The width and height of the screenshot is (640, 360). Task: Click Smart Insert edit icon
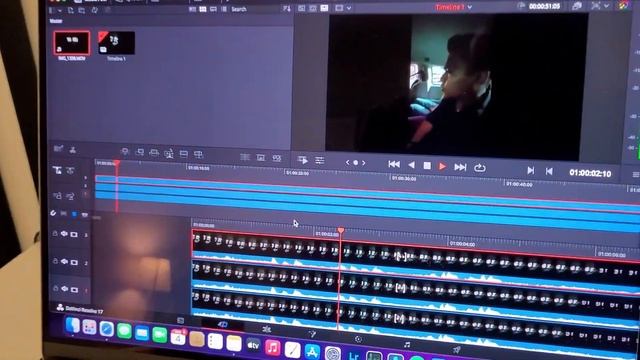125,152
